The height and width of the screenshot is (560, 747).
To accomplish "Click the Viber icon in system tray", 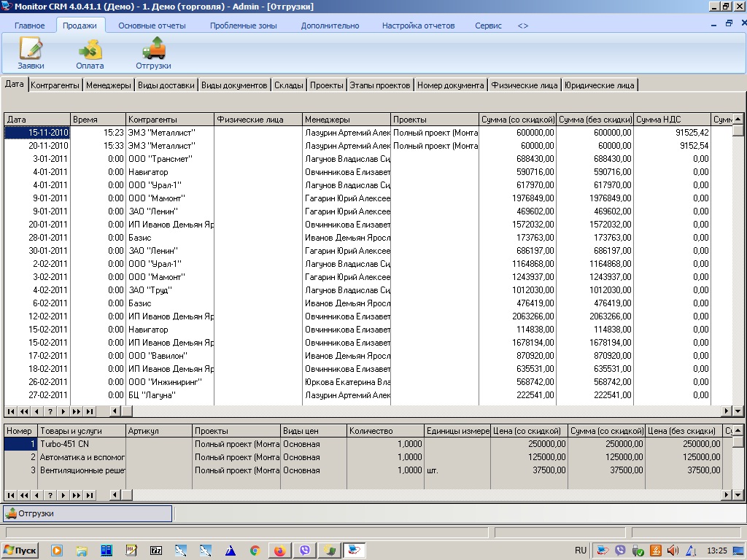I will [620, 551].
